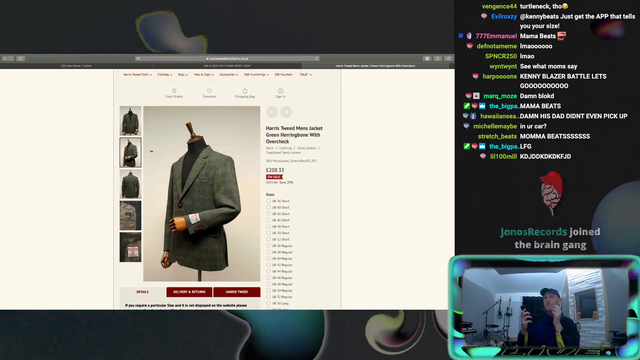Toggle the Safari sidebar button
640x360 pixels.
click(x=20, y=58)
